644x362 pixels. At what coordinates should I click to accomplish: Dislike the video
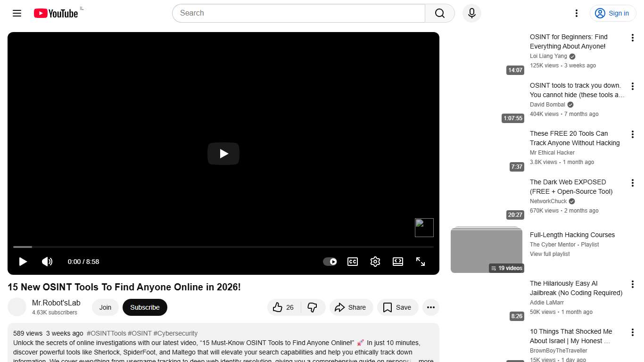(312, 307)
